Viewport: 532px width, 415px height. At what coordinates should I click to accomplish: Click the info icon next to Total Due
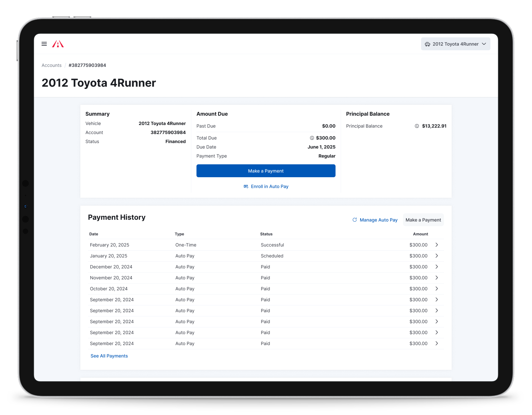pos(311,138)
